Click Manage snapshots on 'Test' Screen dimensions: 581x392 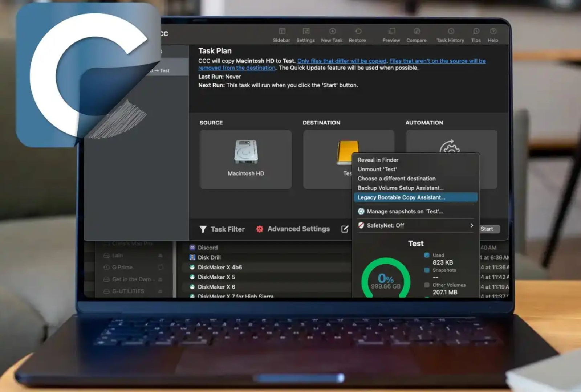tap(405, 212)
